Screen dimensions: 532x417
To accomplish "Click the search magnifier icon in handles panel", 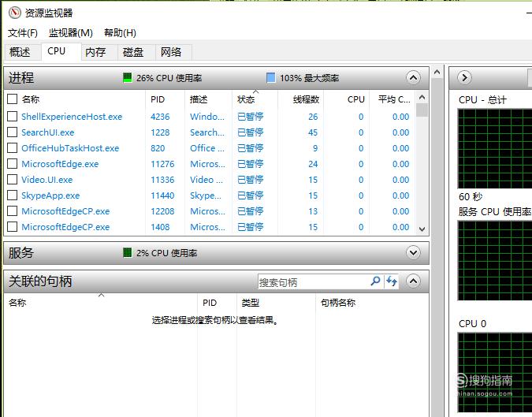I will click(x=375, y=281).
